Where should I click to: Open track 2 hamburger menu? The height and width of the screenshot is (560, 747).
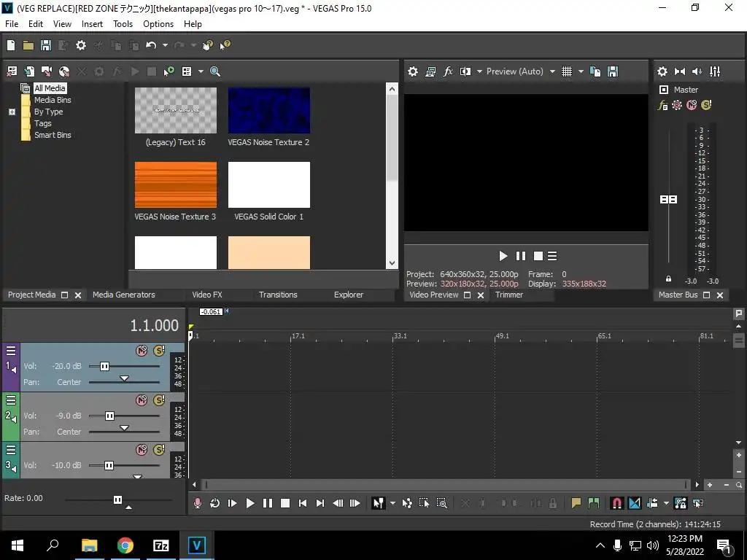(10, 400)
